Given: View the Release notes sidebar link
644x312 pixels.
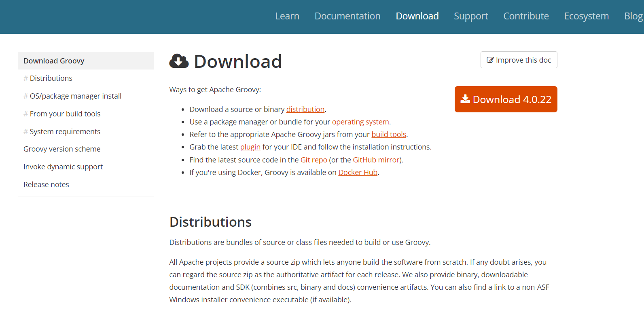Looking at the screenshot, I should [x=46, y=185].
